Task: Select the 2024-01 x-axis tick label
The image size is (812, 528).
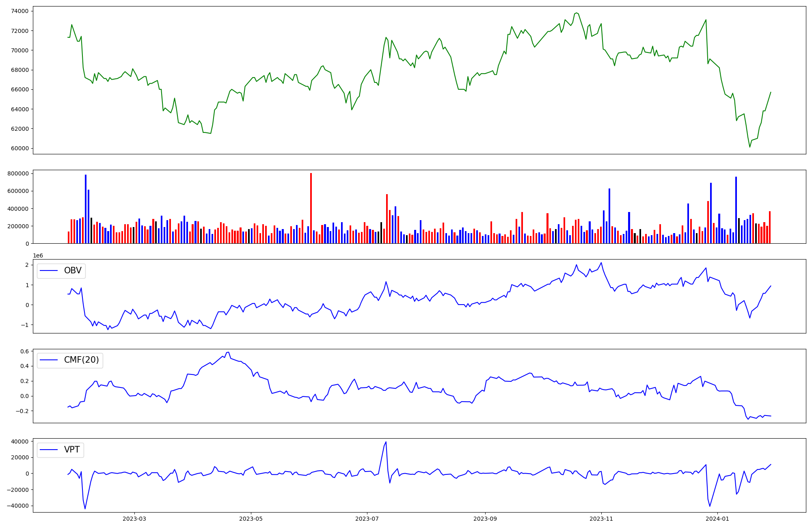Action: (x=718, y=519)
